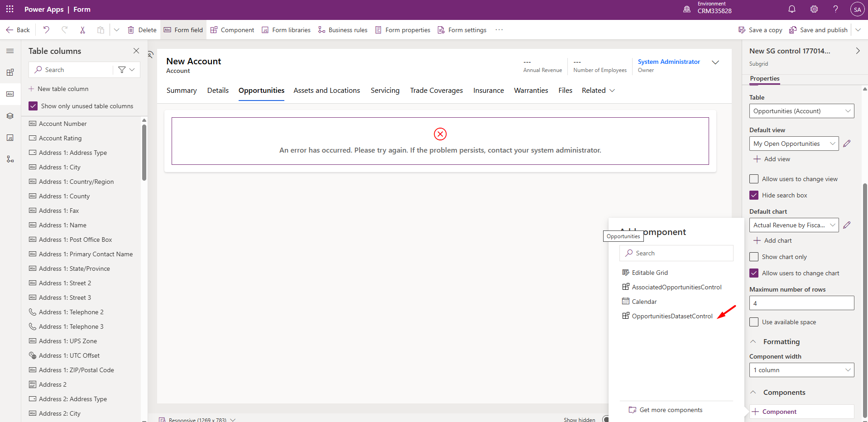Uncheck Show only unused table columns

pos(33,106)
